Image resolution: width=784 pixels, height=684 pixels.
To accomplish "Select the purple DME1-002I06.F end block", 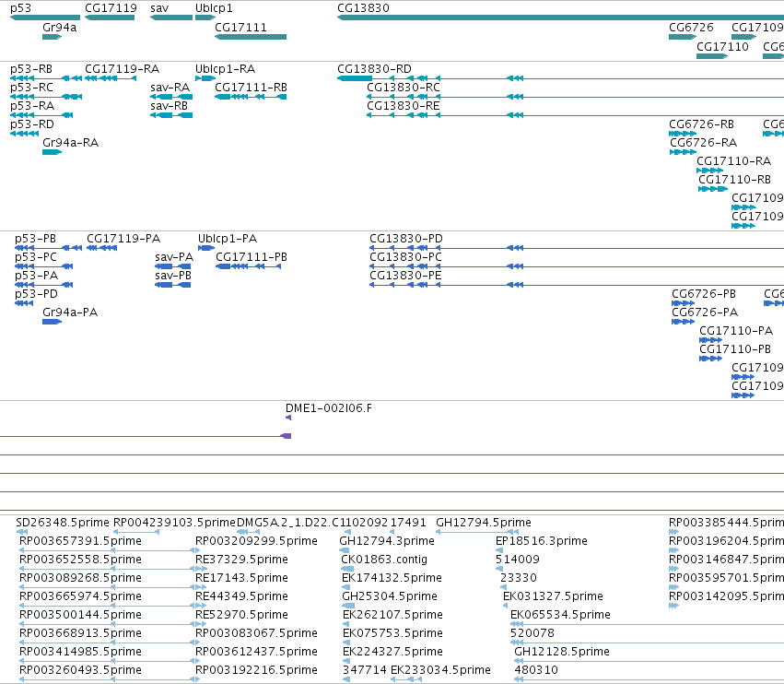I will pos(286,436).
